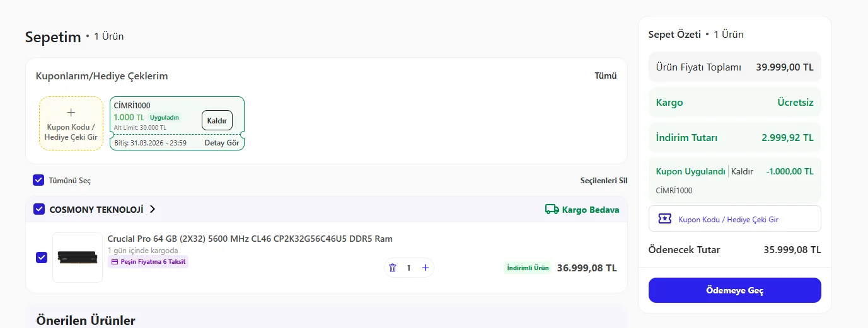Click the Sepetim heading

click(x=53, y=37)
